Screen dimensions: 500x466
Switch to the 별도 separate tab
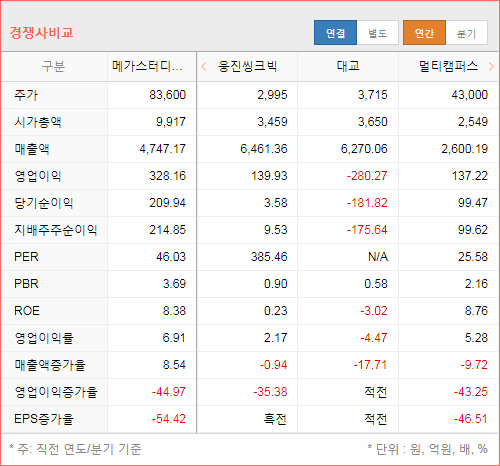[378, 33]
